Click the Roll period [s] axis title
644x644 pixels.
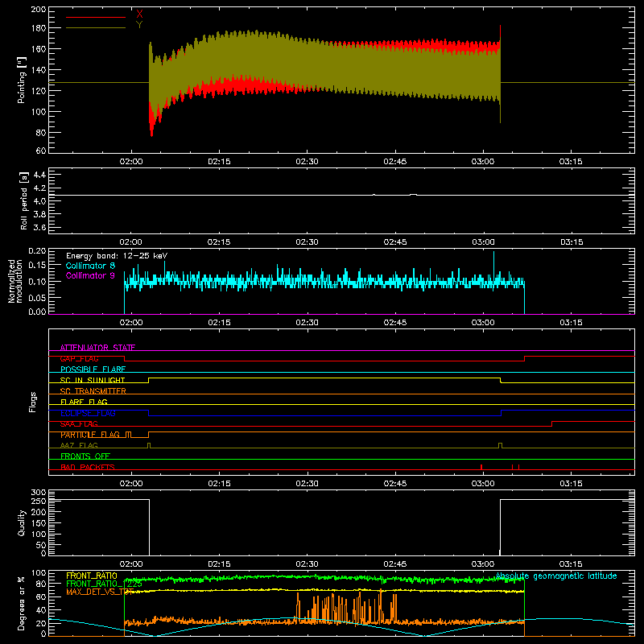(23, 200)
